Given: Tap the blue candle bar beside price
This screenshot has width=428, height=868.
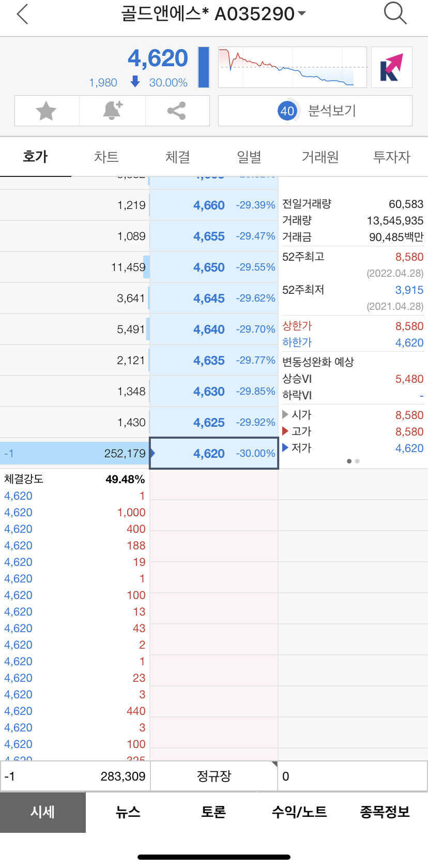Looking at the screenshot, I should 204,67.
